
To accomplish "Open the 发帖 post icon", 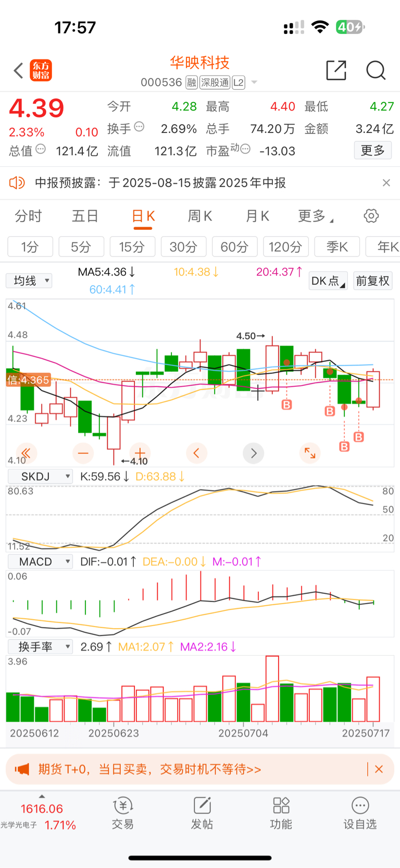I will pos(202,813).
